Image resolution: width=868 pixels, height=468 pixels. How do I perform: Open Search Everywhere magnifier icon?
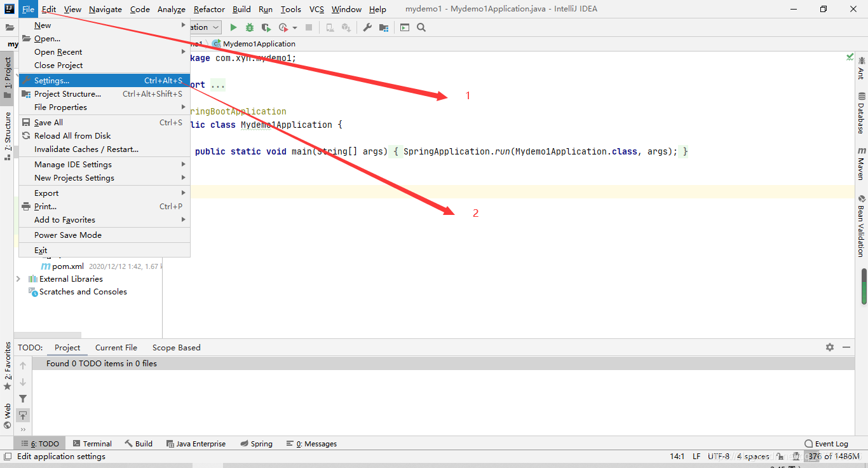point(421,27)
